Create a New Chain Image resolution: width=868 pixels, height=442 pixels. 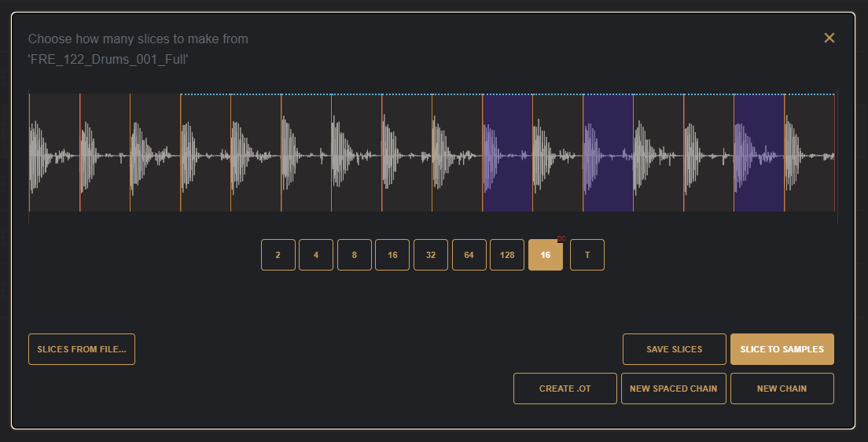pyautogui.click(x=782, y=389)
